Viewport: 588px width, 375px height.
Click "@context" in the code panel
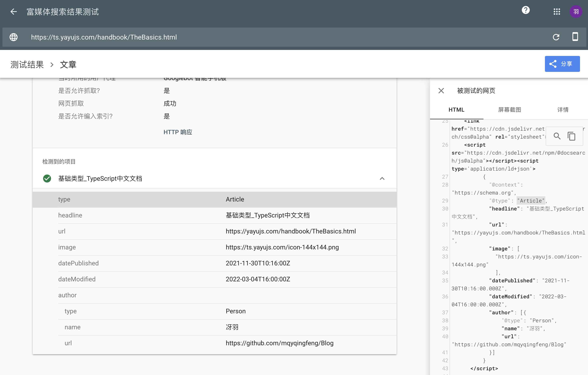click(504, 185)
